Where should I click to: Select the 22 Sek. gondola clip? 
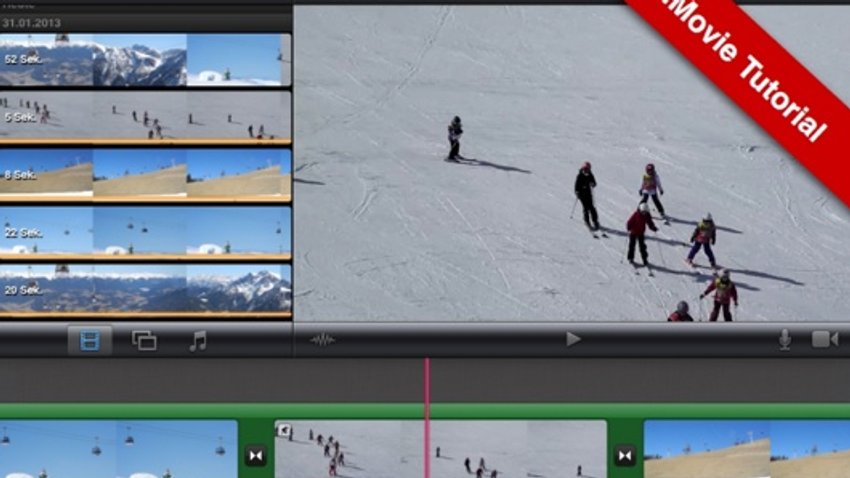145,232
